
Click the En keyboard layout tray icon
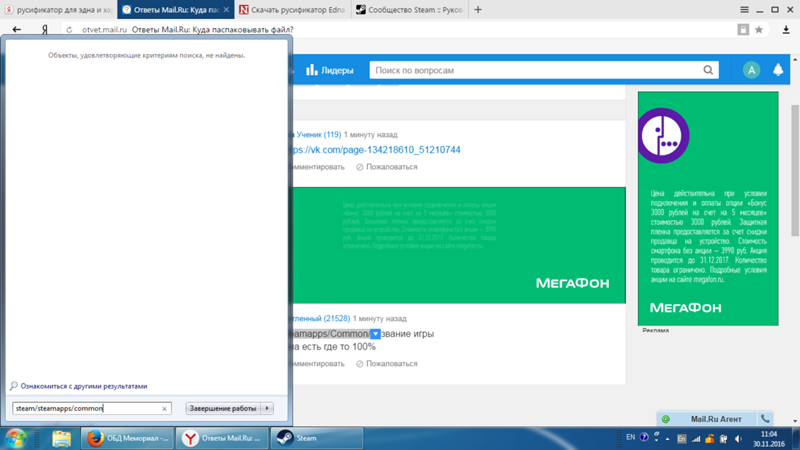[x=682, y=439]
